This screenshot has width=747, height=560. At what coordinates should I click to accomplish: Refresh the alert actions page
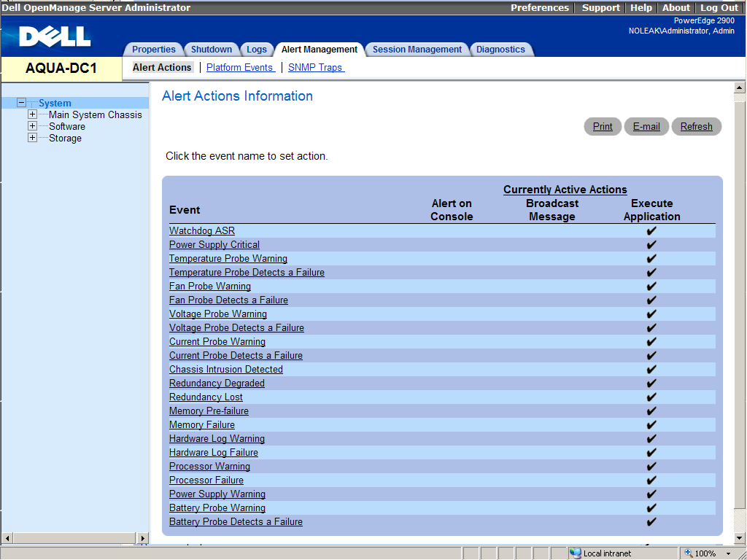(x=696, y=127)
